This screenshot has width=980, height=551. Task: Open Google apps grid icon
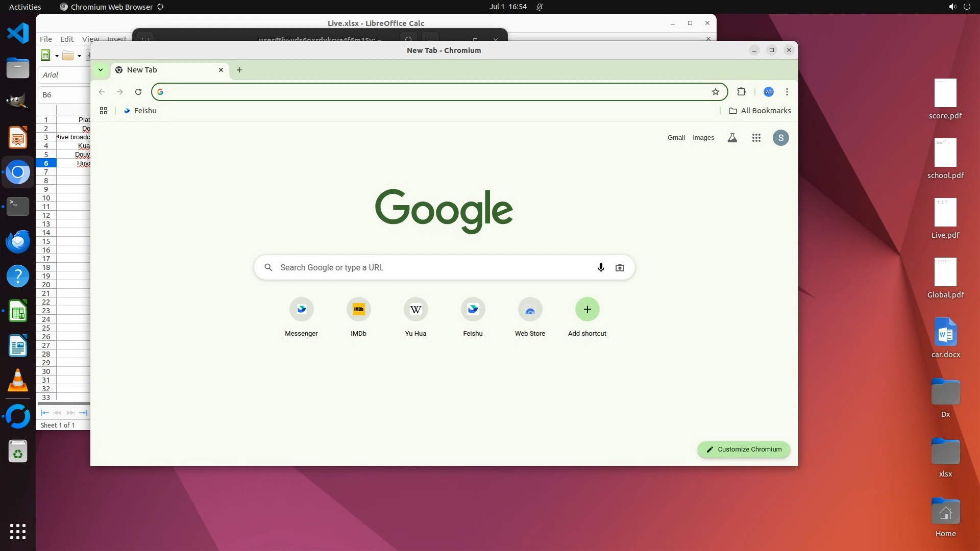756,138
